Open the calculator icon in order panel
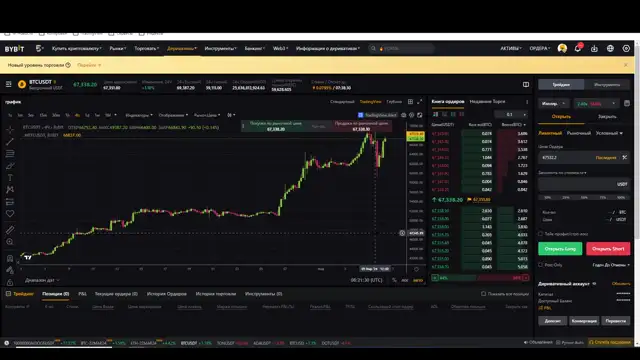Image resolution: width=640 pixels, height=360 pixels. coord(627,103)
